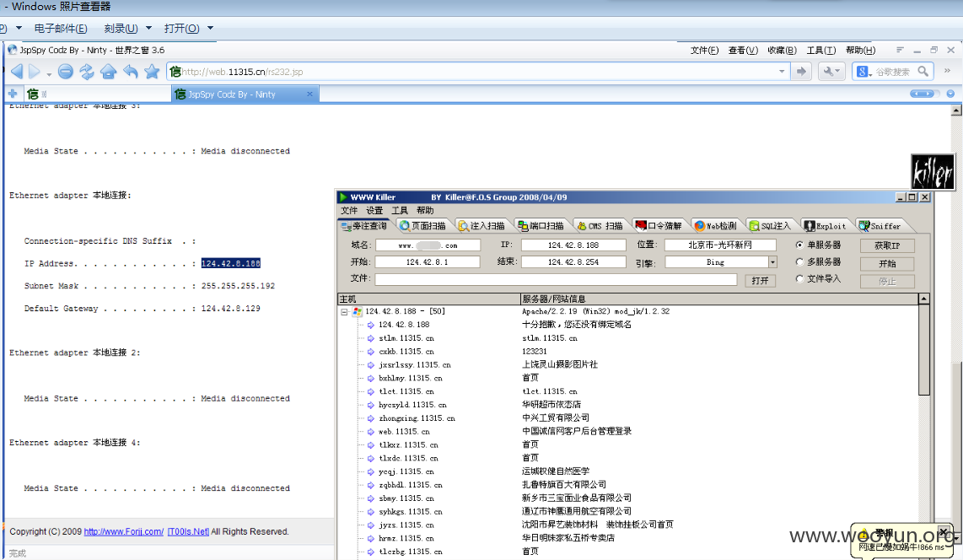Open the Exploit tab

[826, 226]
